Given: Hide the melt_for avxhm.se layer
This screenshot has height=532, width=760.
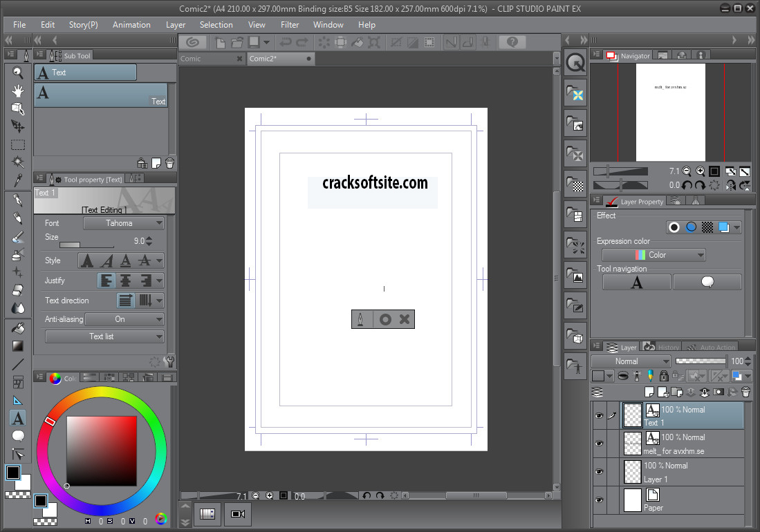Looking at the screenshot, I should coord(599,444).
